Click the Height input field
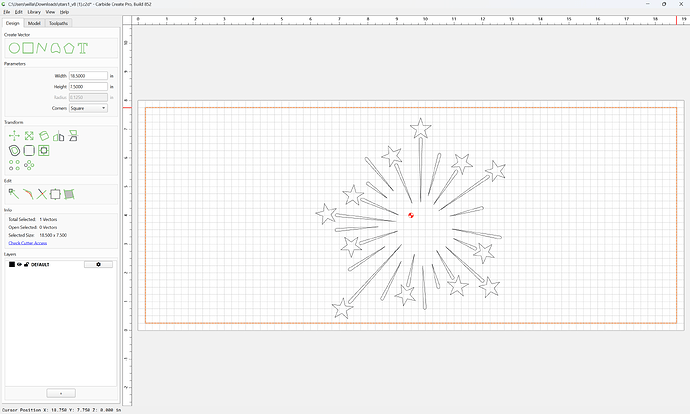This screenshot has height=414, width=690. (x=88, y=87)
